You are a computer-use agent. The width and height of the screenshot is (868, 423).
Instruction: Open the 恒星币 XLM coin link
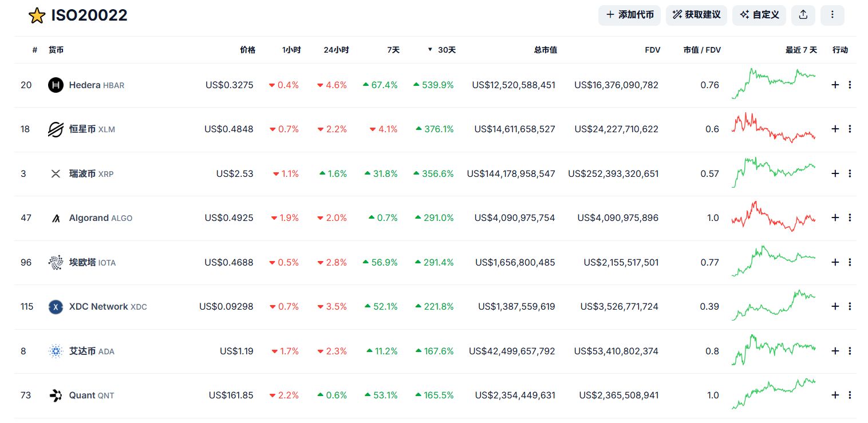click(x=92, y=129)
